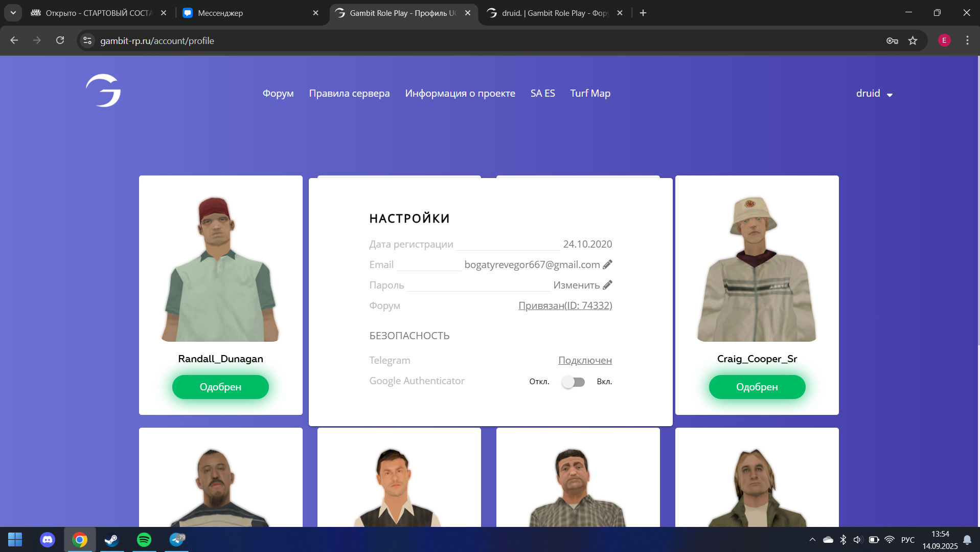Image resolution: width=980 pixels, height=552 pixels.
Task: Open Chrome profile avatar E
Action: point(944,40)
